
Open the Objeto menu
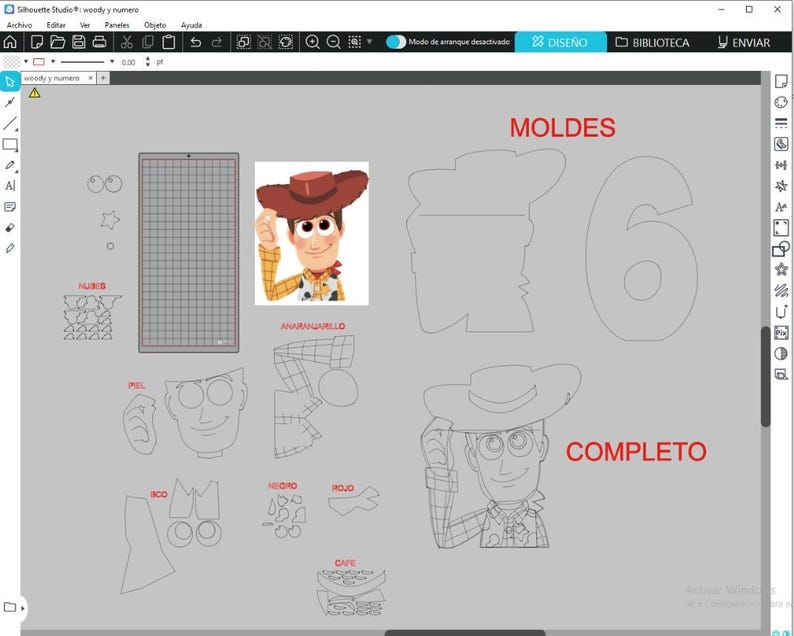(x=155, y=25)
